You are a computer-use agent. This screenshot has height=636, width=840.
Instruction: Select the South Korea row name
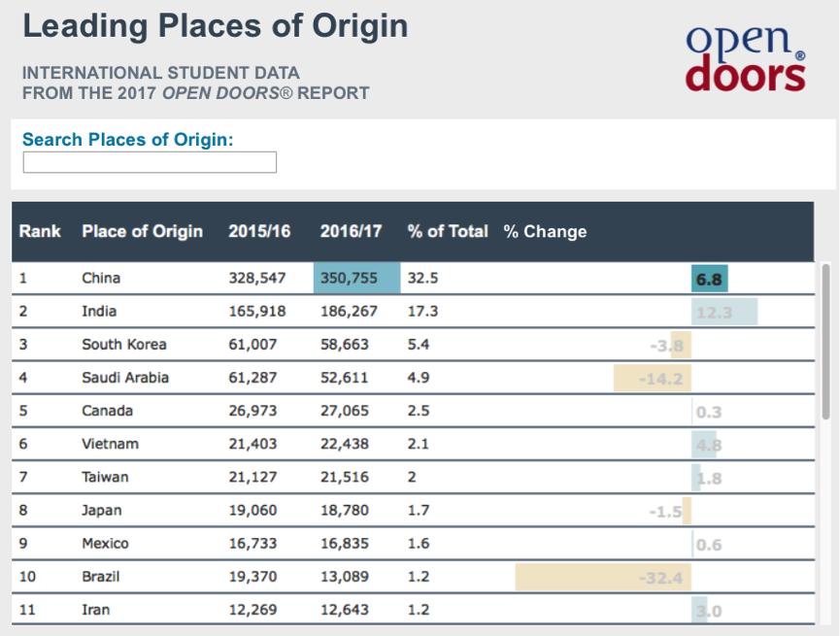pyautogui.click(x=124, y=345)
